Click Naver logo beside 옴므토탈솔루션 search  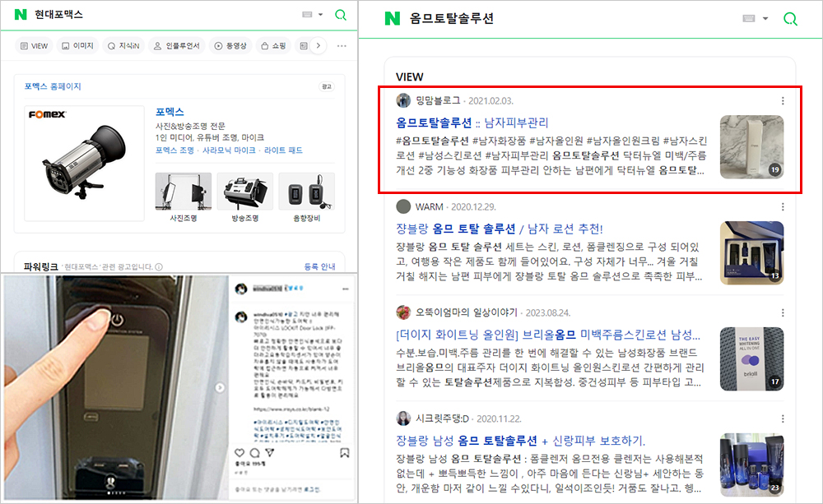392,18
